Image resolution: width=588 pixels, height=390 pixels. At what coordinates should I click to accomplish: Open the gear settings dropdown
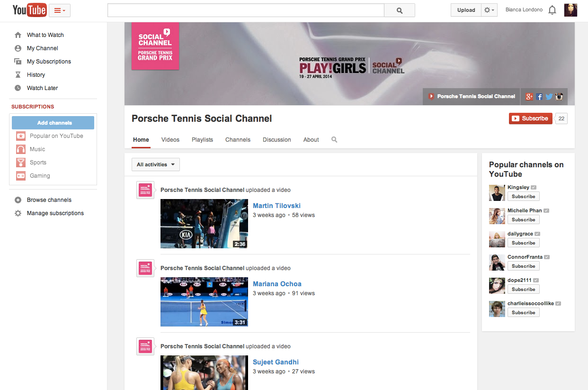coord(489,10)
